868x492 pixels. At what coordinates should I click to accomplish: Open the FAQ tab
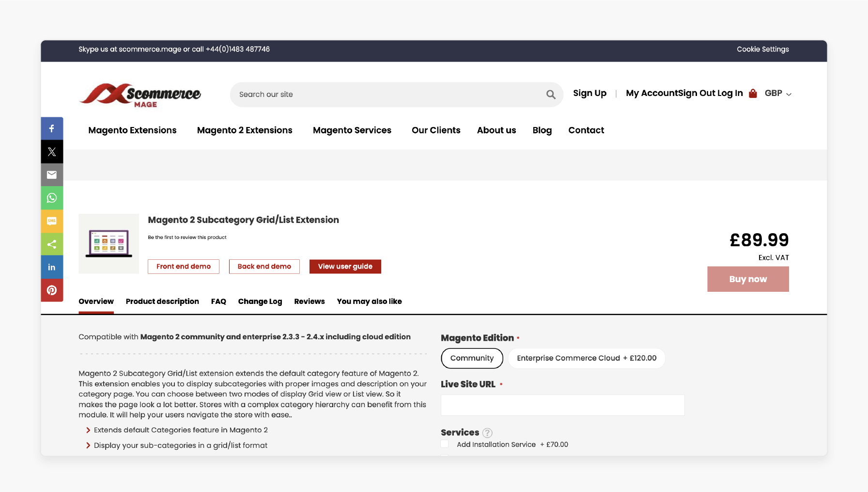pos(218,302)
